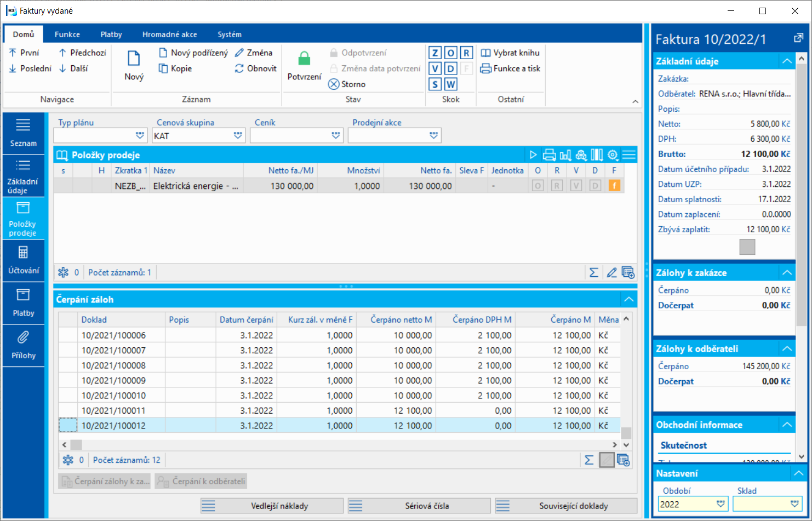Toggle the W jump button
Screen dimensions: 812x521
450,84
